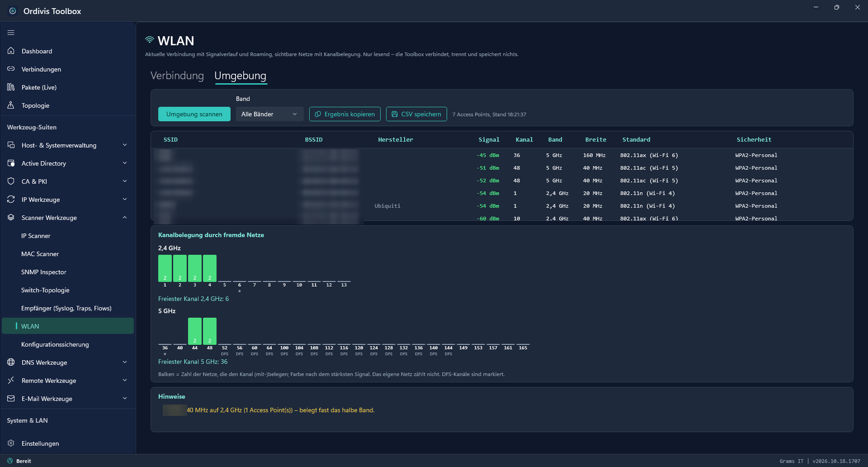Screen dimensions: 868x467
Task: Click the Umgebung scannen button
Action: pos(194,114)
